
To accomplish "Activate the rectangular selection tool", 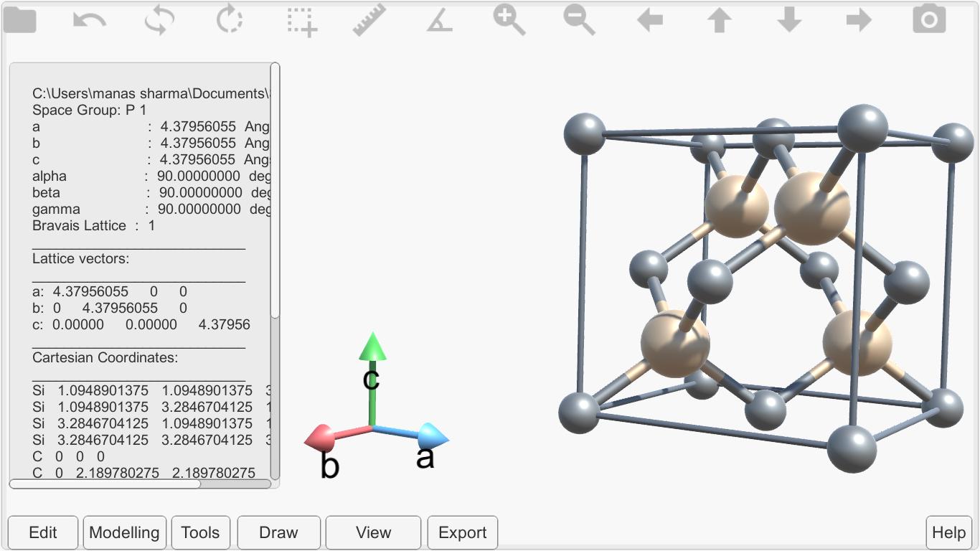I will [x=301, y=21].
